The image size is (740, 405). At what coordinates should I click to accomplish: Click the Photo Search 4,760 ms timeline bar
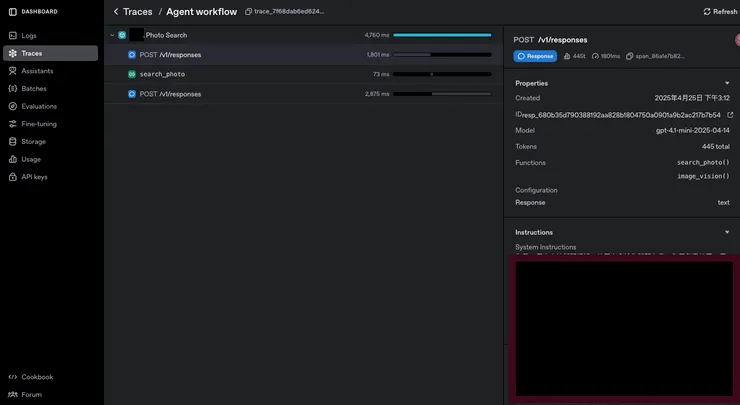pyautogui.click(x=442, y=35)
